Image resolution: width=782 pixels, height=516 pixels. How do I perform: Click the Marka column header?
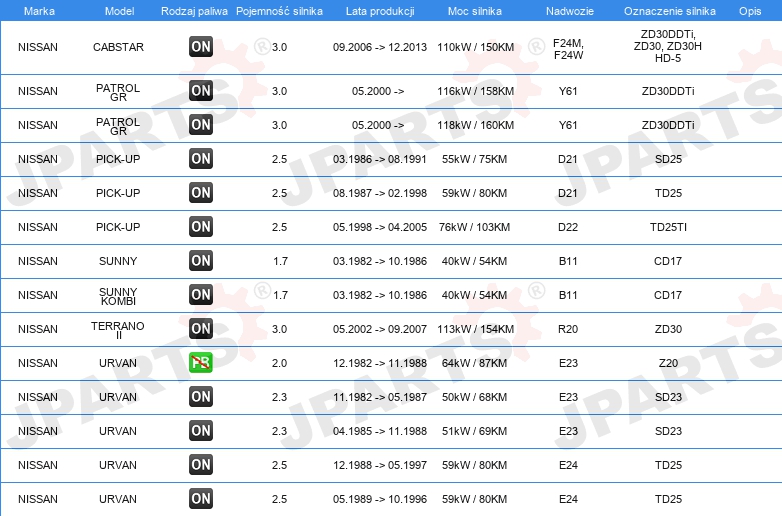(39, 11)
